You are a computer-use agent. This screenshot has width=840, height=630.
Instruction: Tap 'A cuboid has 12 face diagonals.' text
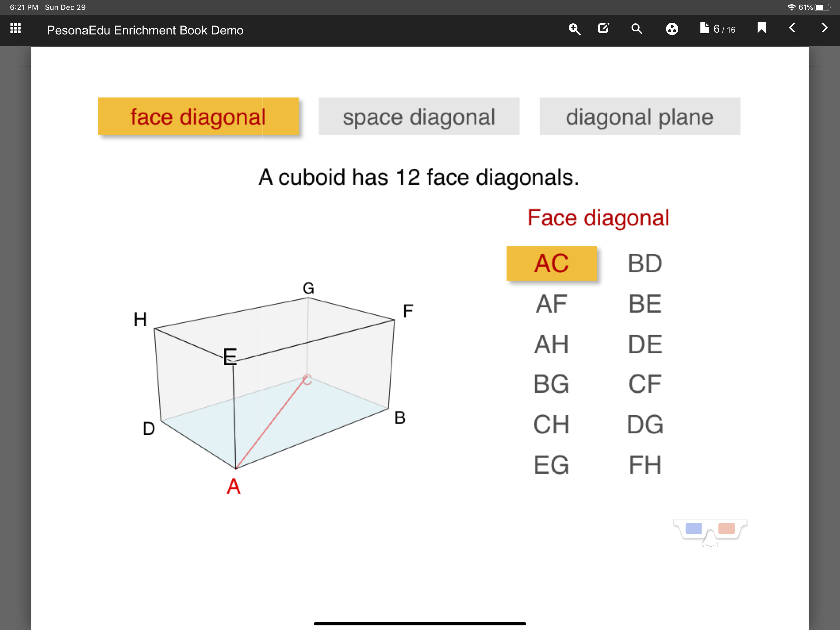point(419,177)
